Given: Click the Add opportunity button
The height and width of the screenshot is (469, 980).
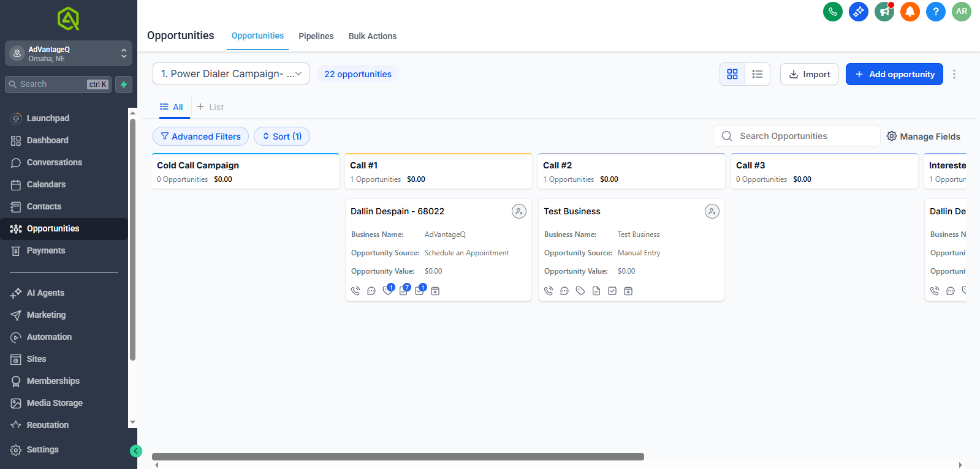Looking at the screenshot, I should (x=894, y=74).
